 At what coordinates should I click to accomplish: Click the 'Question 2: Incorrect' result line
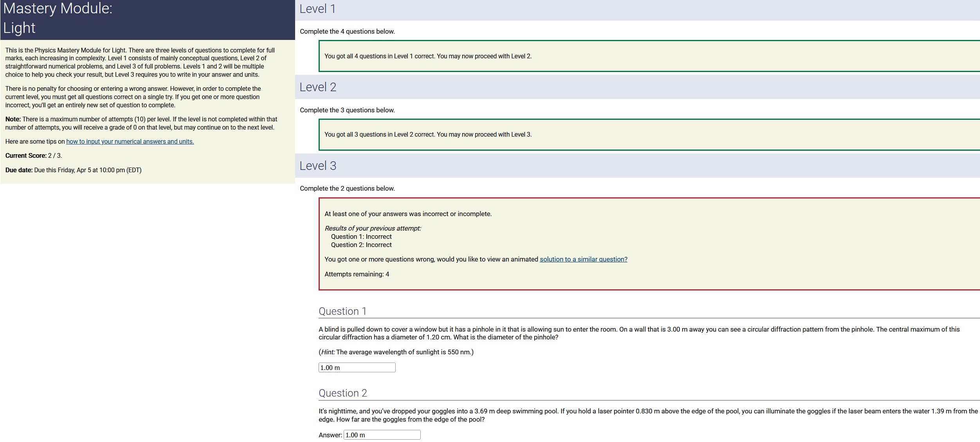[361, 245]
